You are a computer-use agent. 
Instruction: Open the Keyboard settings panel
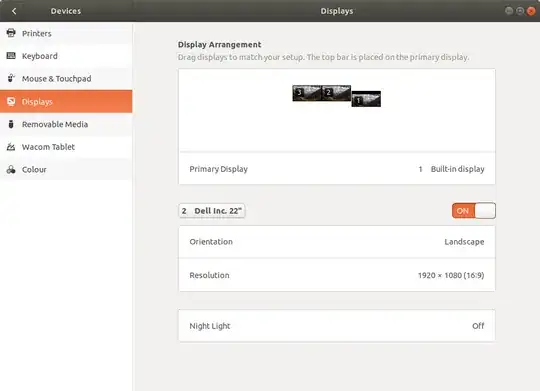tap(66, 56)
